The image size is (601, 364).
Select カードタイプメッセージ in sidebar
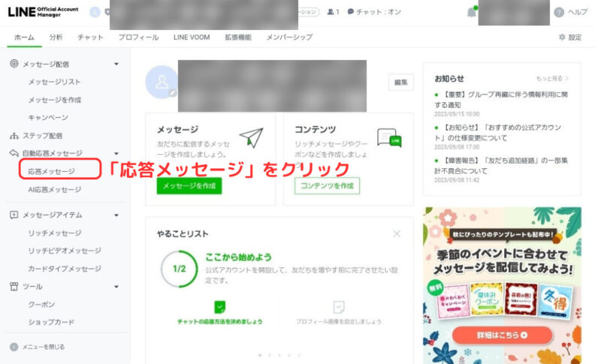pos(65,269)
